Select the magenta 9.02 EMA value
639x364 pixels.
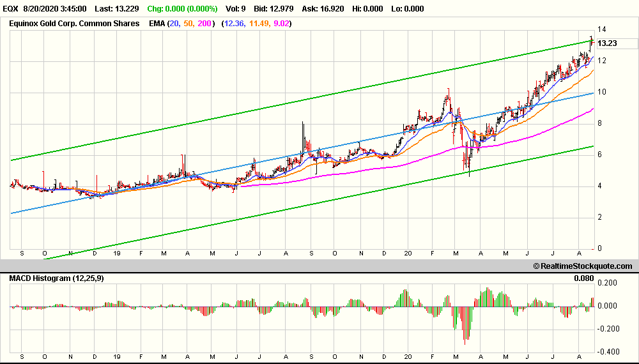point(281,24)
